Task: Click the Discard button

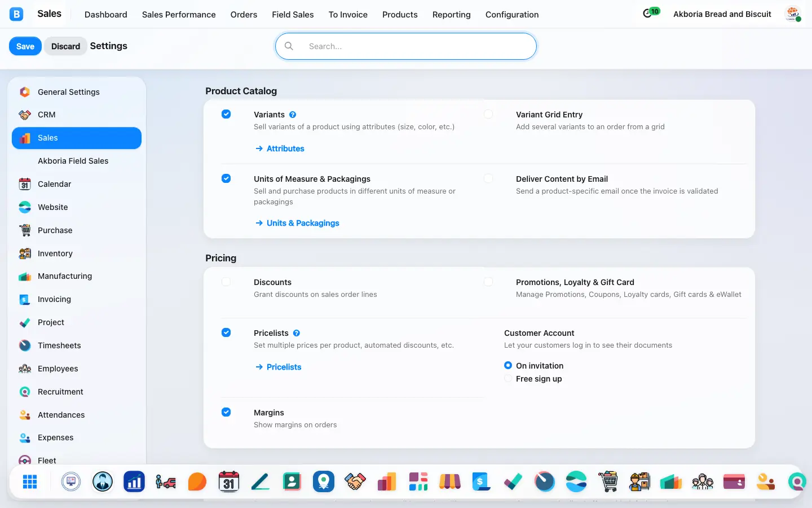Action: pos(65,46)
